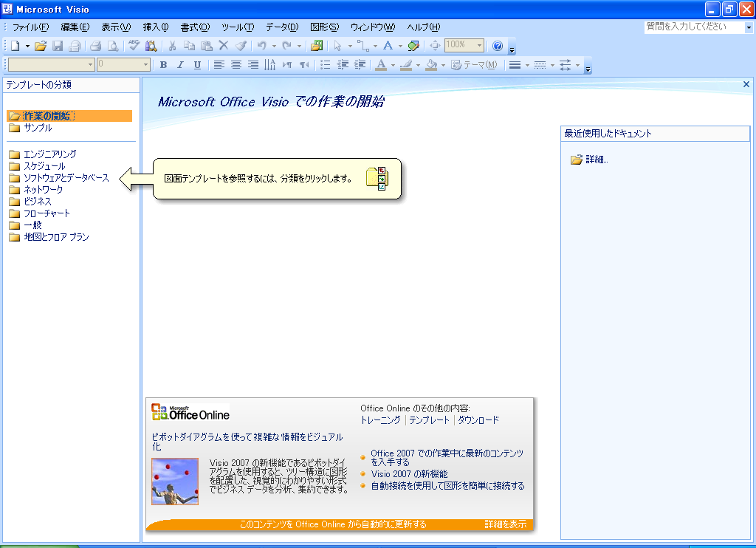Open 詳細... under recent documents
Image resolution: width=756 pixels, height=548 pixels.
coord(597,160)
